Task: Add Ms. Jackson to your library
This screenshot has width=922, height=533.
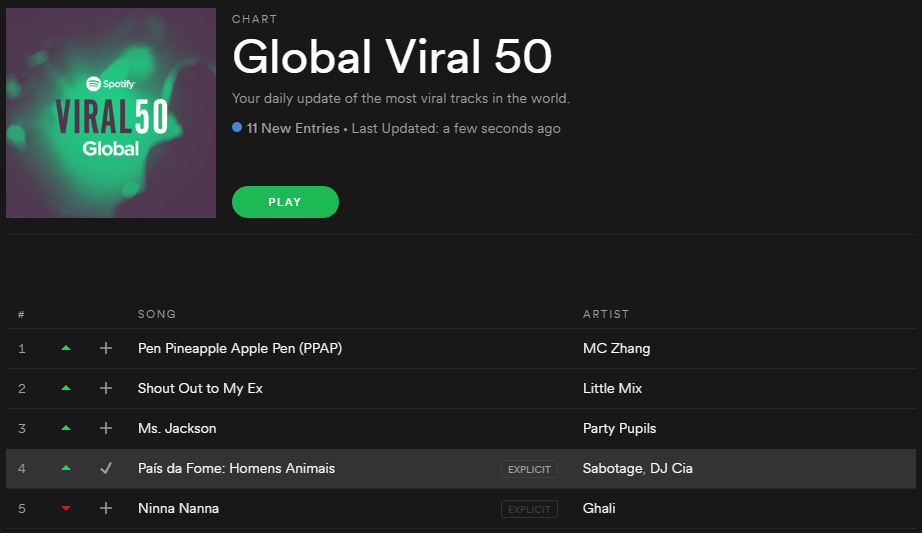Action: 106,428
